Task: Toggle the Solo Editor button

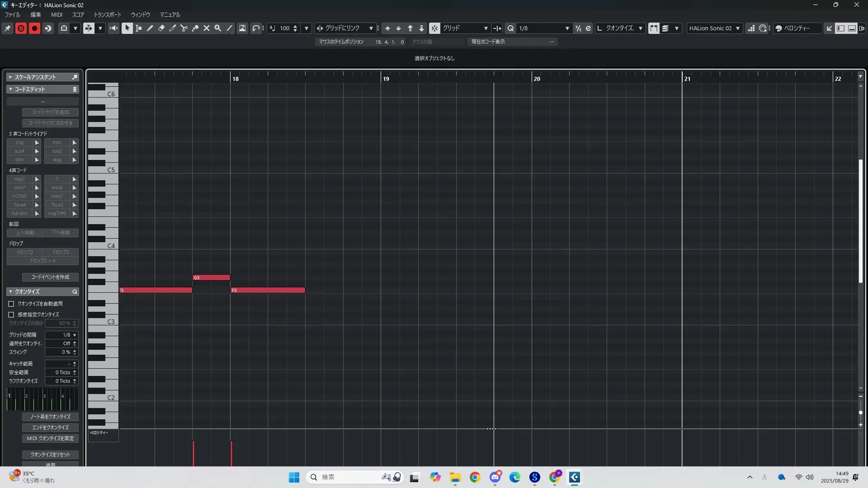Action: 21,28
